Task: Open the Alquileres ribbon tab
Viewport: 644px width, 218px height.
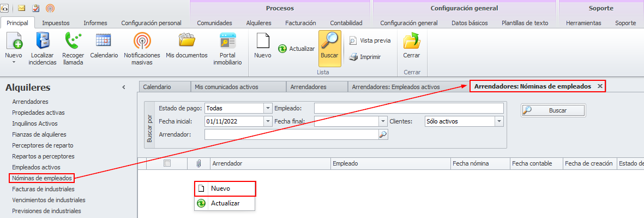Action: pyautogui.click(x=259, y=23)
